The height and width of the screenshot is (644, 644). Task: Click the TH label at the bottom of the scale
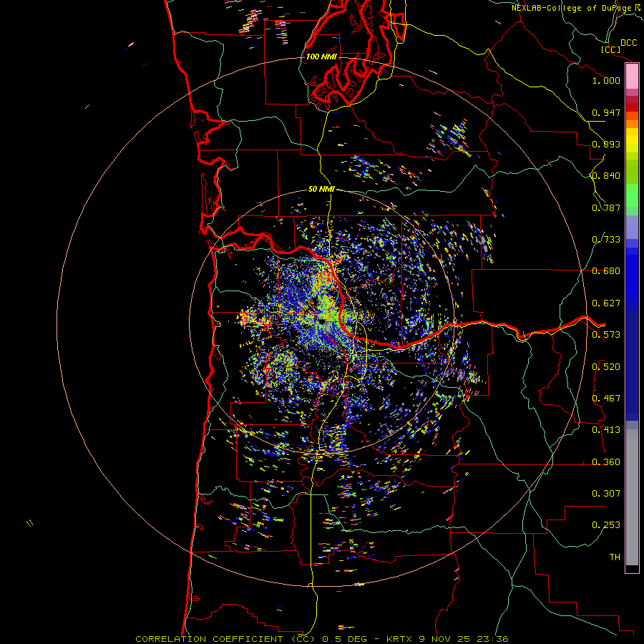(615, 557)
